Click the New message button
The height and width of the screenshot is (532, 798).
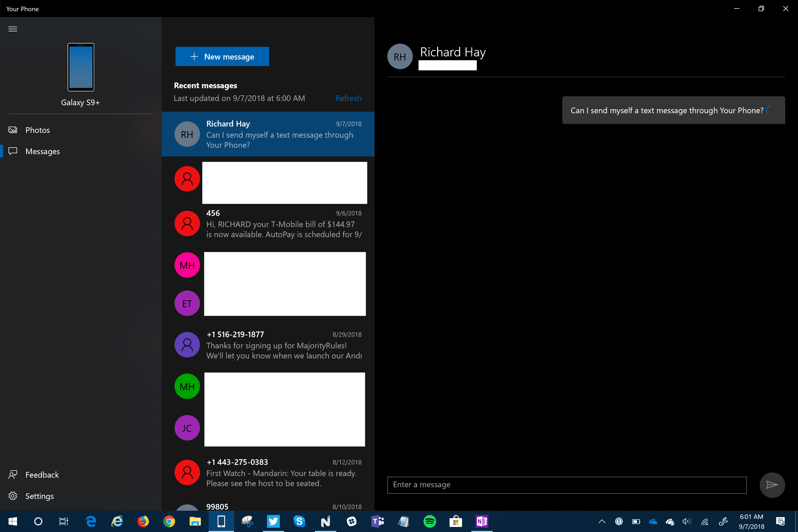[x=222, y=56]
